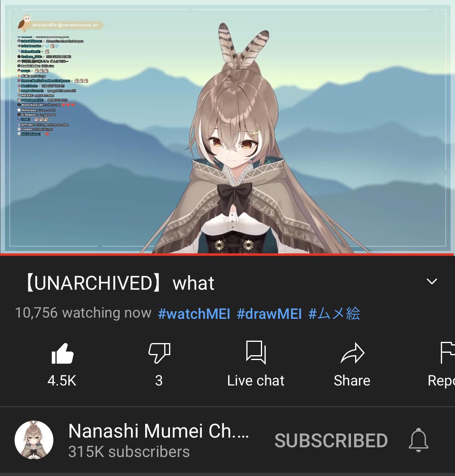Click the 315K subscribers text
This screenshot has width=455, height=476.
click(129, 452)
